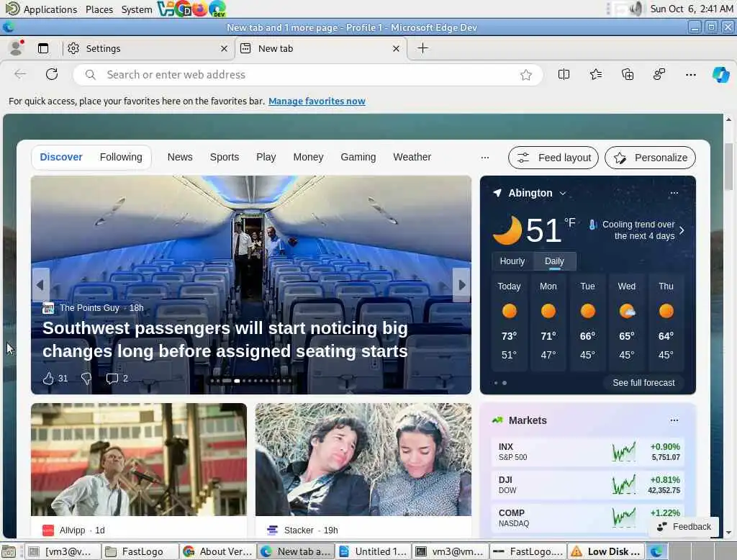
Task: Reload the page with the refresh icon
Action: click(x=52, y=74)
